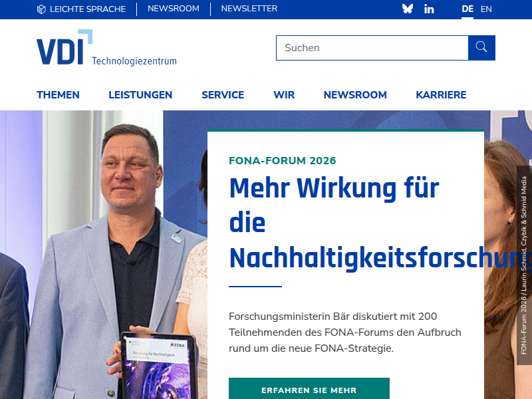Open NEWSROOM link in top bar

point(174,9)
